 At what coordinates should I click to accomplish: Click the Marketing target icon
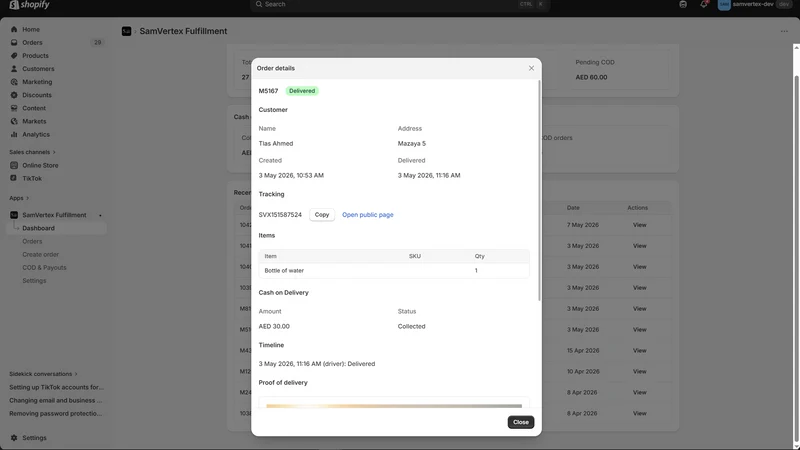click(x=14, y=82)
